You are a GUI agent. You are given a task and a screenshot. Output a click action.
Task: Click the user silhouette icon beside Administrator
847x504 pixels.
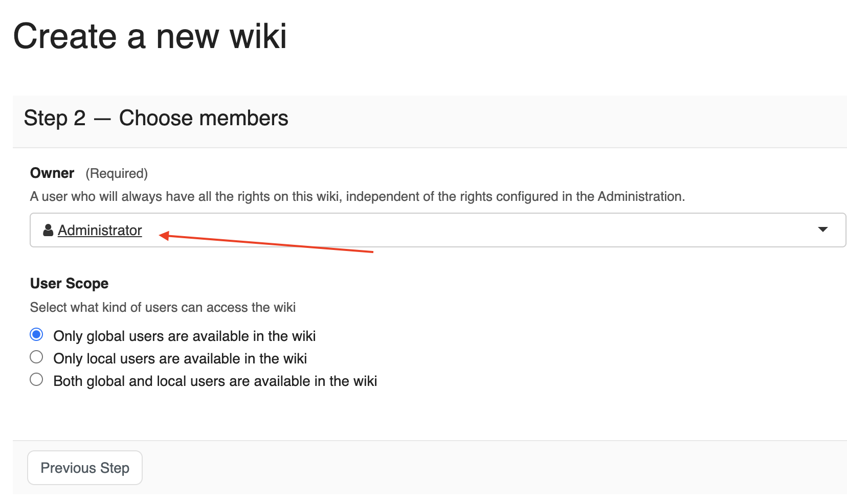point(48,231)
